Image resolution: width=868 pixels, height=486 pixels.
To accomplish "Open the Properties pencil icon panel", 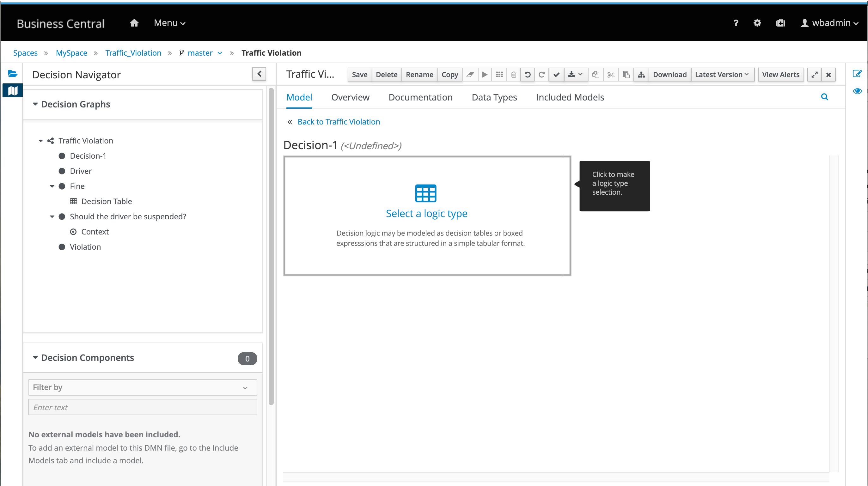I will [x=857, y=73].
